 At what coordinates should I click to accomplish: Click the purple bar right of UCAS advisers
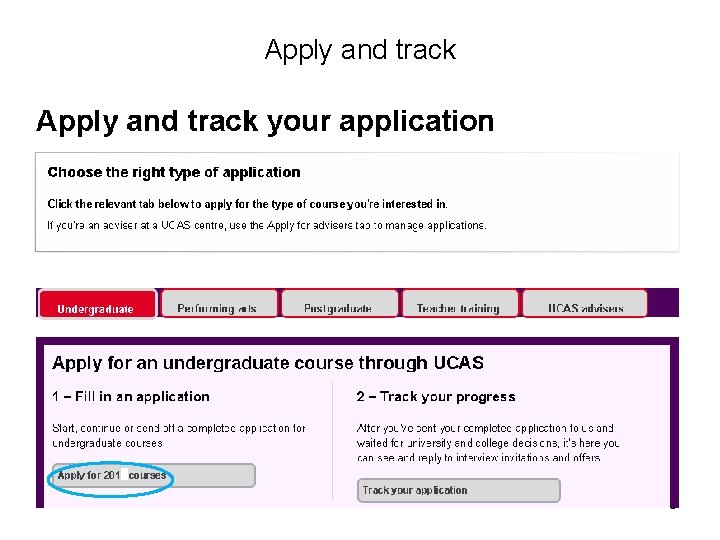664,302
